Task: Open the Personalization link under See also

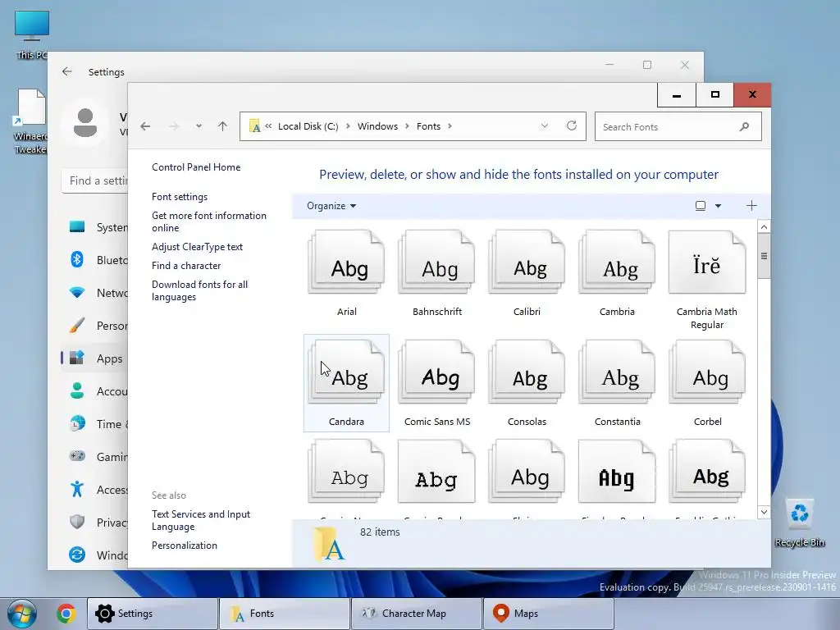Action: click(x=185, y=546)
